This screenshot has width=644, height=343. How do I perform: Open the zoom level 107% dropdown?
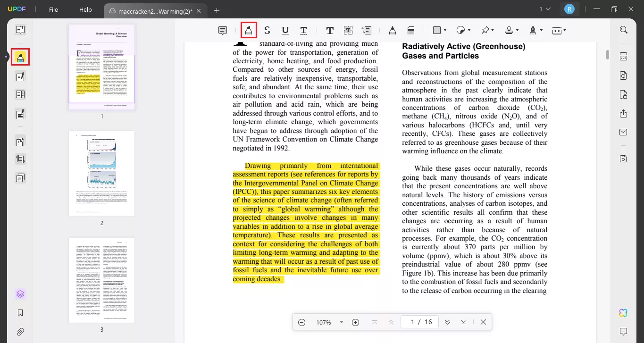click(x=342, y=322)
